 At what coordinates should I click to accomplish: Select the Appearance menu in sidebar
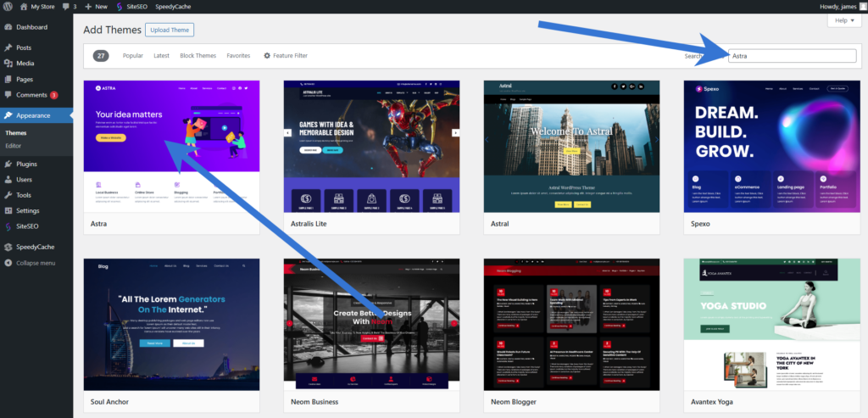click(36, 115)
